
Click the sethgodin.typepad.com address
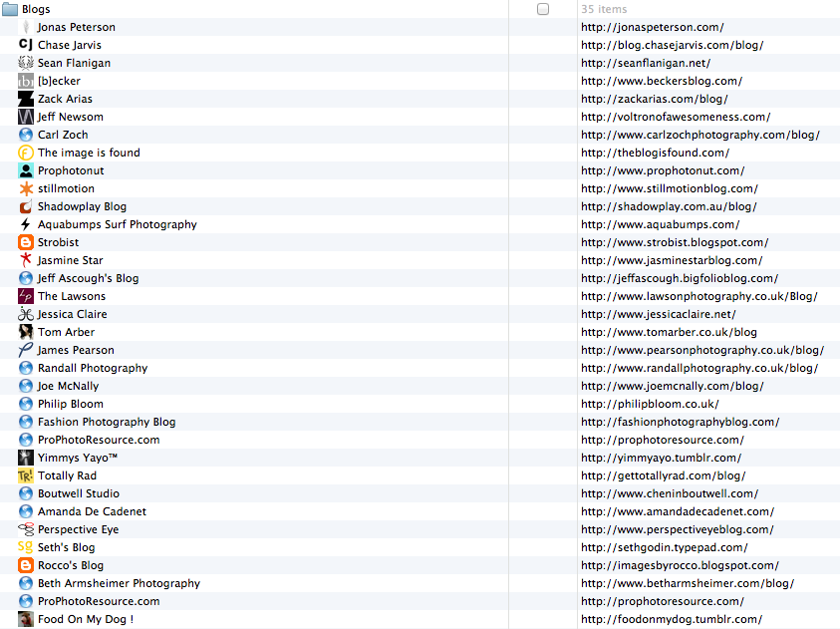point(665,547)
